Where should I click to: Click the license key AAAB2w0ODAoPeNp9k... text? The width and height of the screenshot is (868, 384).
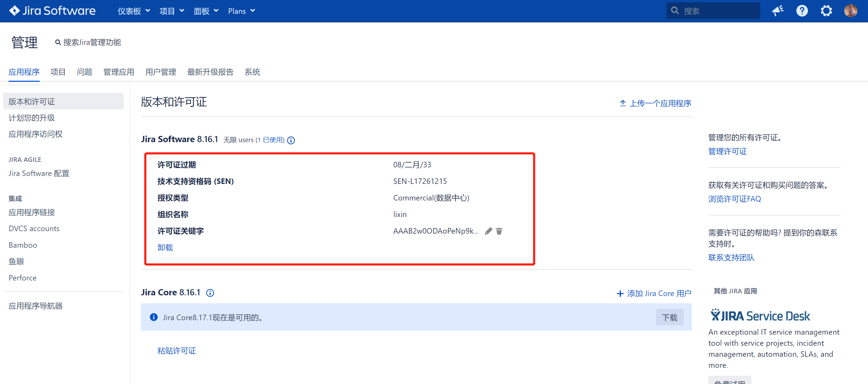pos(436,231)
